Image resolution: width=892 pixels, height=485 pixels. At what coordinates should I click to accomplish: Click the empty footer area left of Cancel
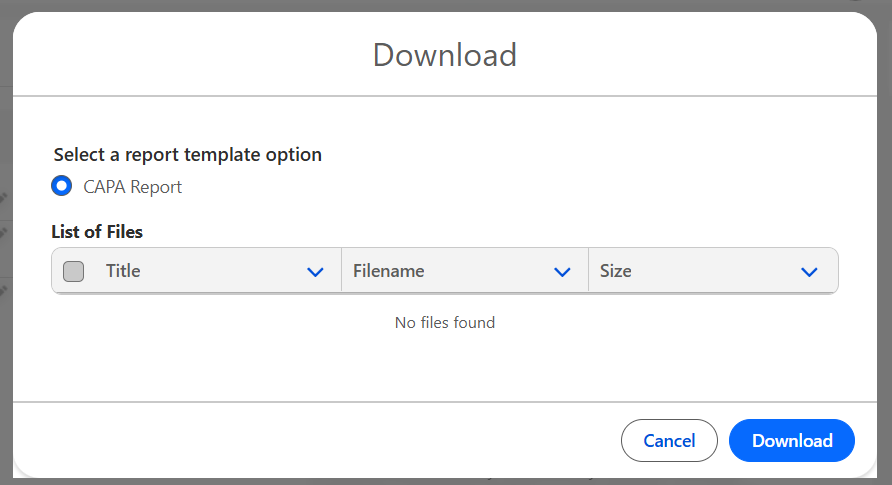coord(300,441)
